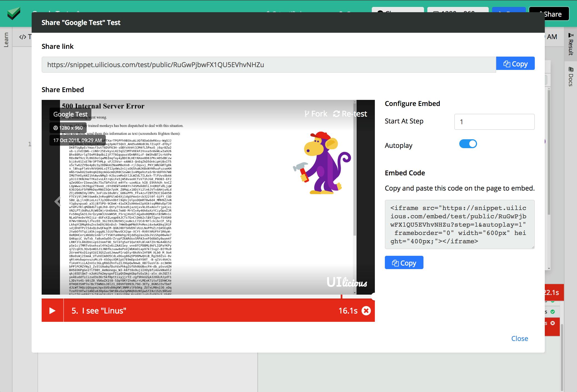Click the "Start At Step" label
This screenshot has width=577, height=392.
(404, 121)
